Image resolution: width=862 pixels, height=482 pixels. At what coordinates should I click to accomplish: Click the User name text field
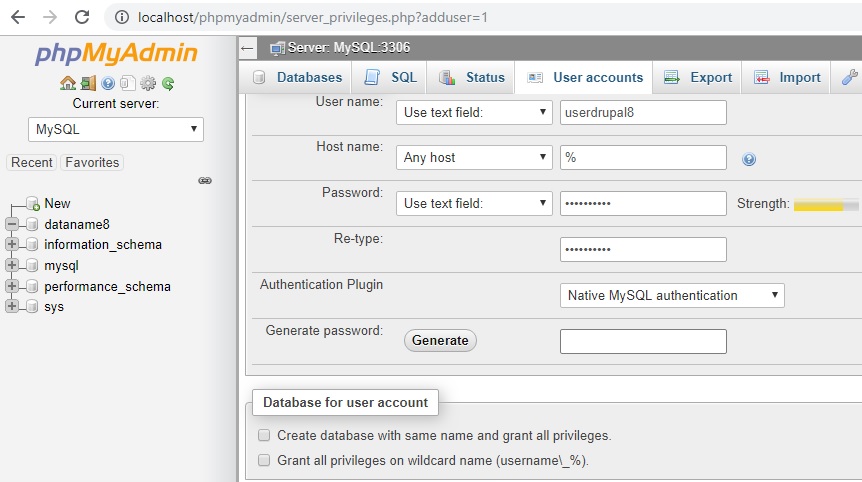coord(643,113)
